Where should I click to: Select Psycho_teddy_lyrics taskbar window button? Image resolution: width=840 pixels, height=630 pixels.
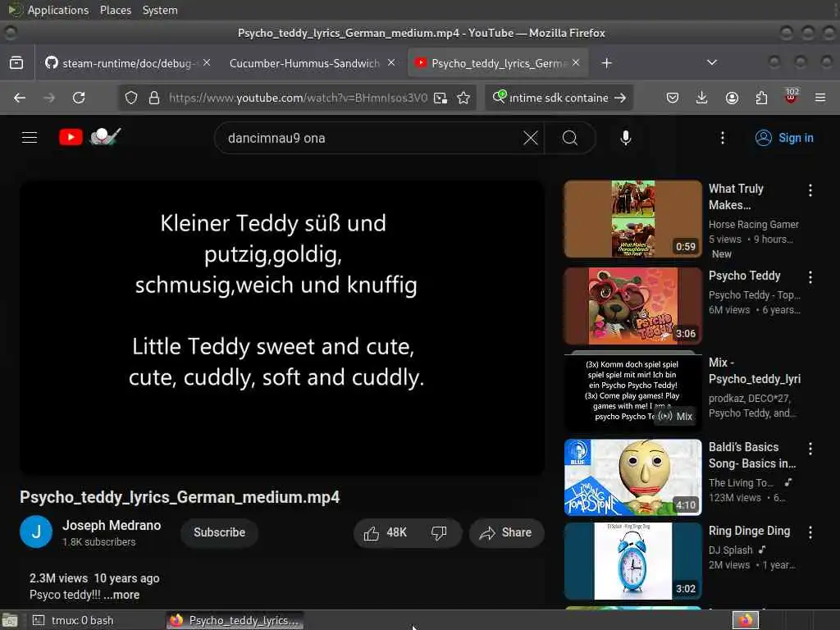tap(235, 620)
